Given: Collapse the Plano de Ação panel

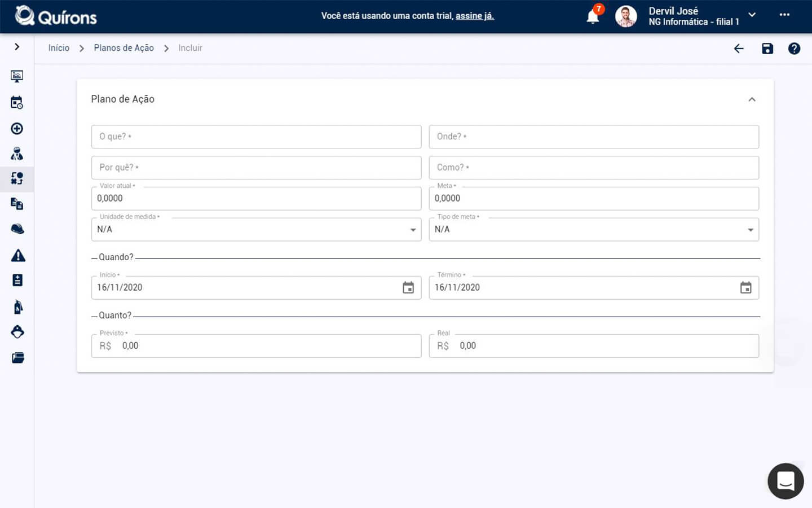Looking at the screenshot, I should pyautogui.click(x=752, y=99).
